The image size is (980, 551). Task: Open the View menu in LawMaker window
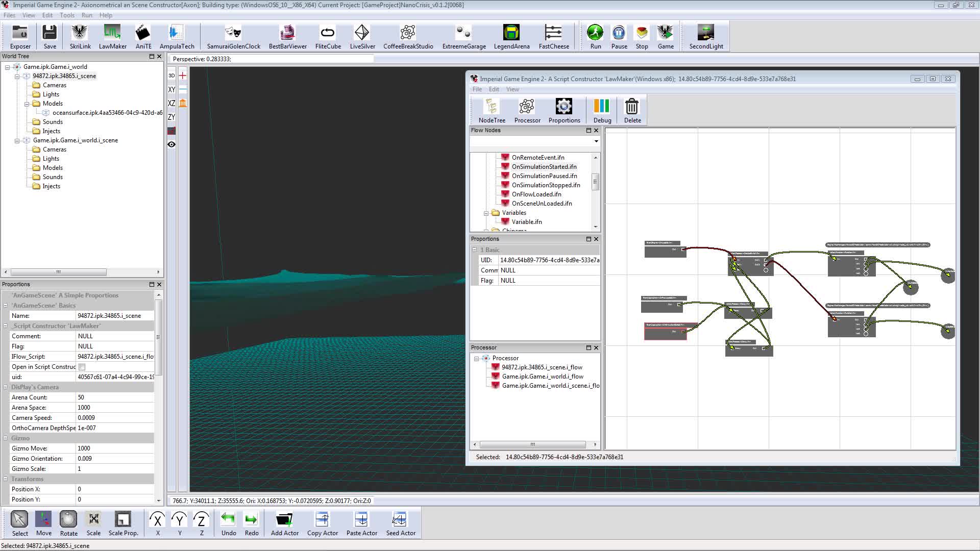512,89
